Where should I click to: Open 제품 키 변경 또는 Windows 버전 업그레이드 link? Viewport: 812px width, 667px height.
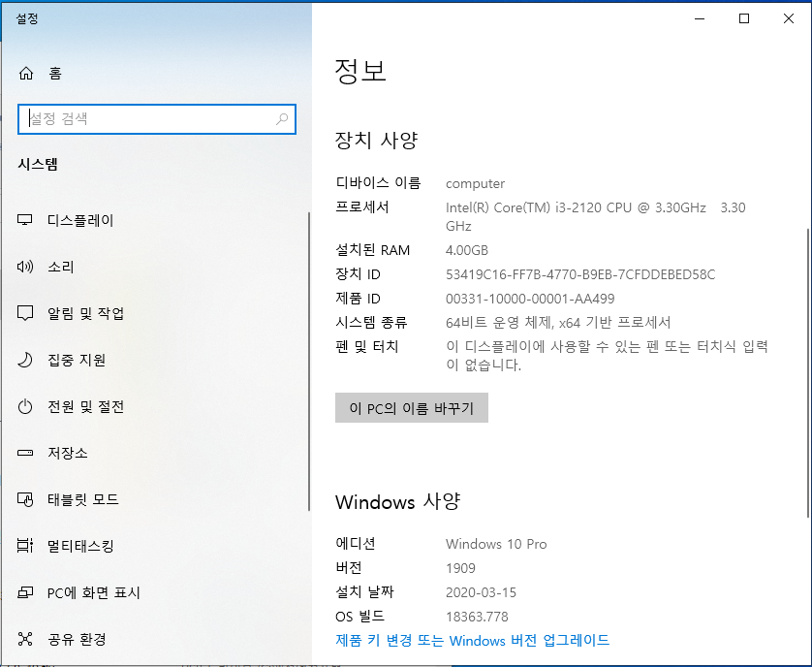pos(472,641)
